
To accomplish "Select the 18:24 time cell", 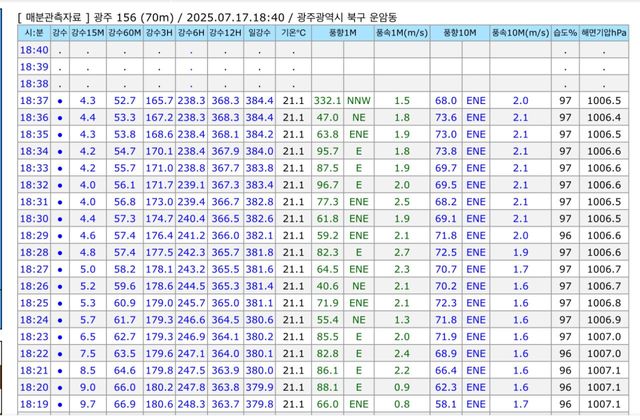I will coord(34,320).
